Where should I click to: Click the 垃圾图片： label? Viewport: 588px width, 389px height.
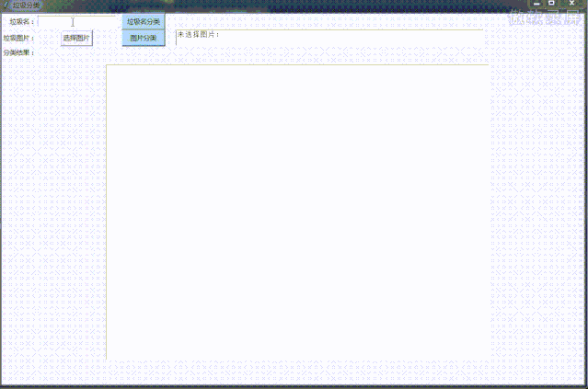coord(19,38)
